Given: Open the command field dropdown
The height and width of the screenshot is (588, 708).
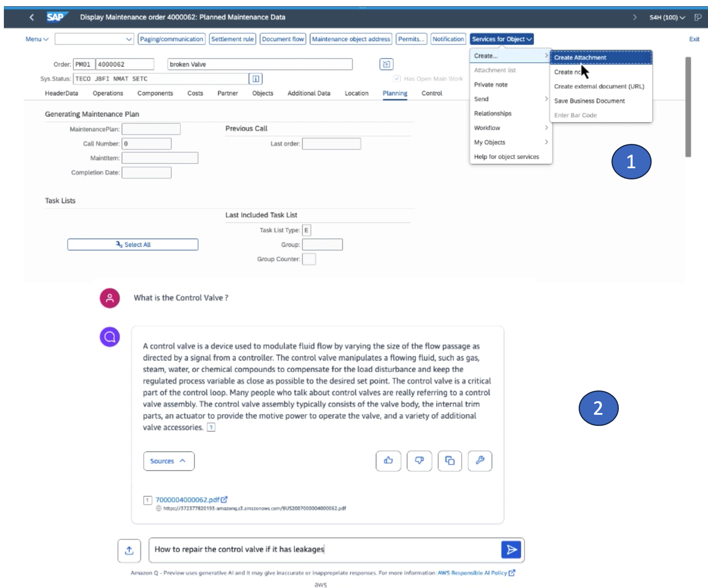Looking at the screenshot, I should pyautogui.click(x=129, y=39).
